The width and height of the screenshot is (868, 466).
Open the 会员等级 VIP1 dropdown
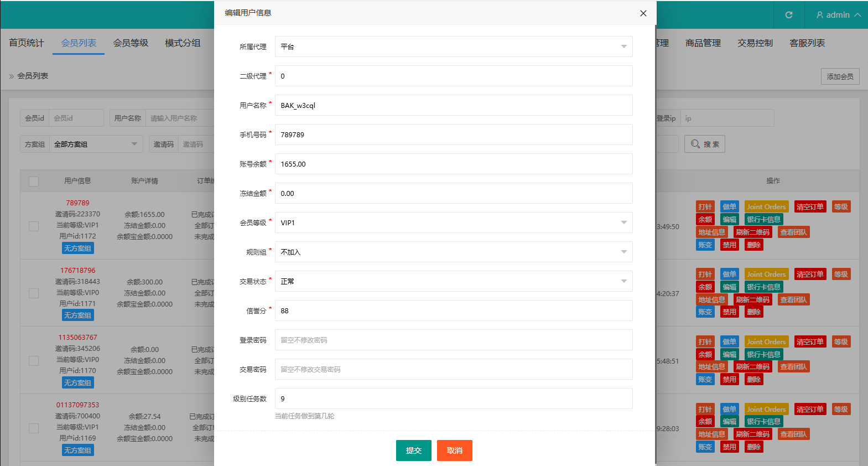454,222
